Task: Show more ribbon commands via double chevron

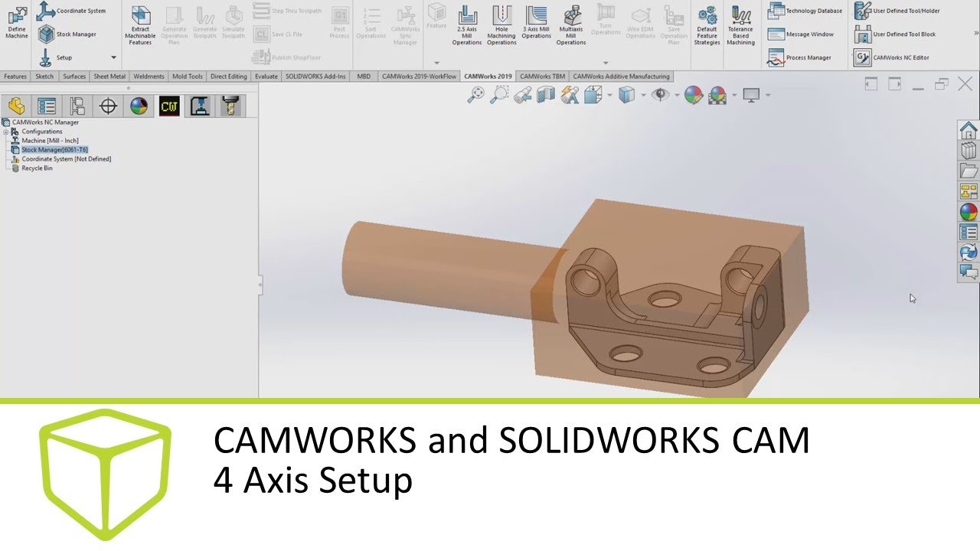Action: coord(975,33)
